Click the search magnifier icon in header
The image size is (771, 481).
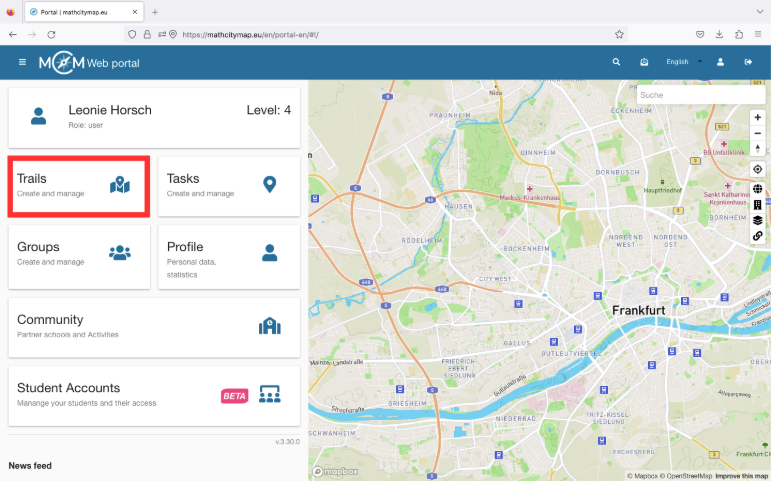click(616, 62)
